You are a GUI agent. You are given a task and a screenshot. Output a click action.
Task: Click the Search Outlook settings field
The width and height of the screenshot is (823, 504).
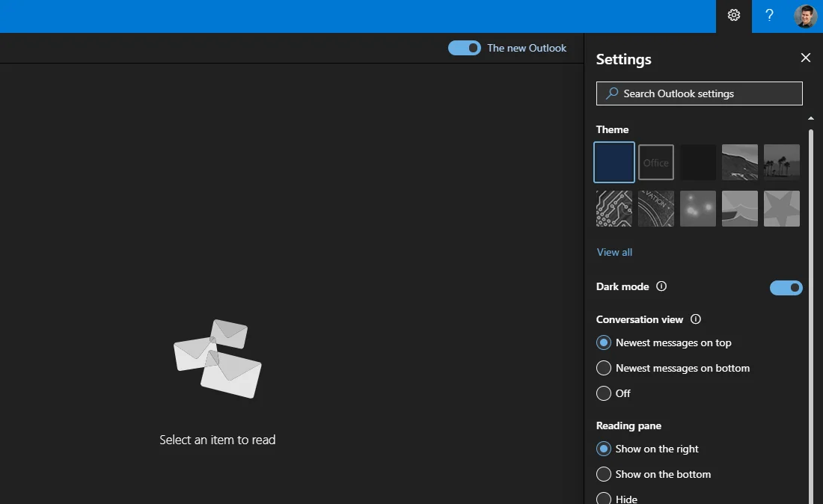(707, 93)
